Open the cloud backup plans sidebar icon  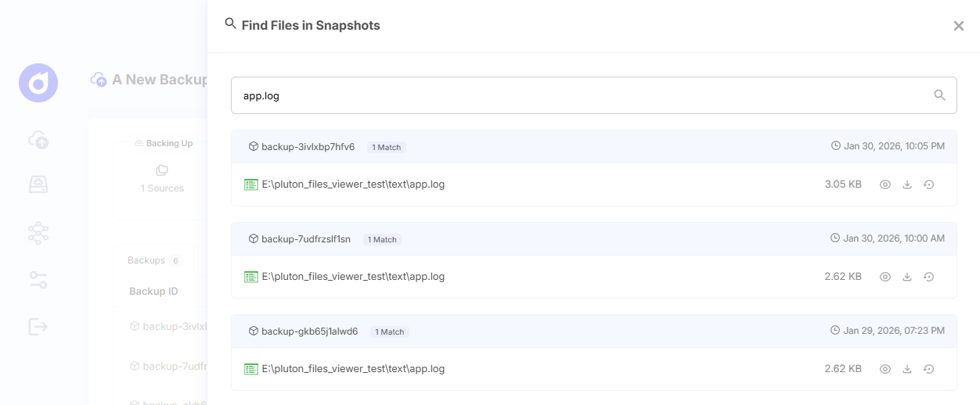[x=38, y=140]
